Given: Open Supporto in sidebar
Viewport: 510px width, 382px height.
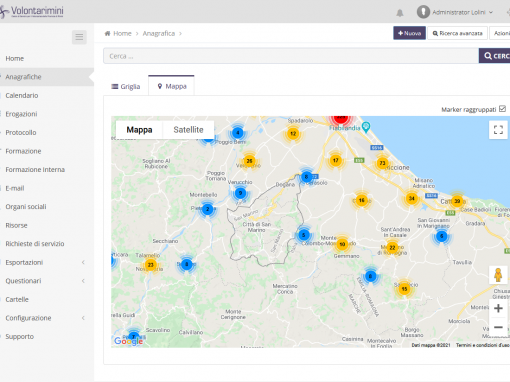Looking at the screenshot, I should pos(20,336).
